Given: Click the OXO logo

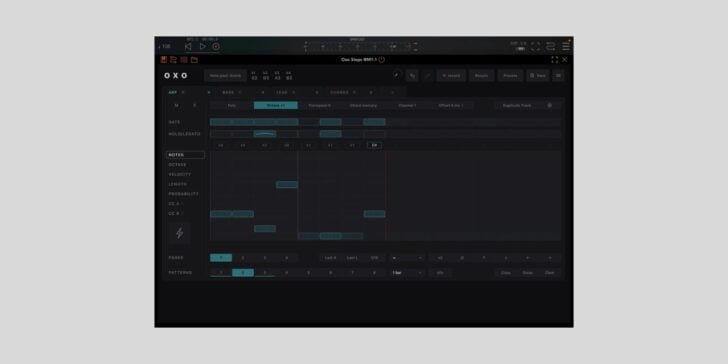Looking at the screenshot, I should [x=176, y=76].
